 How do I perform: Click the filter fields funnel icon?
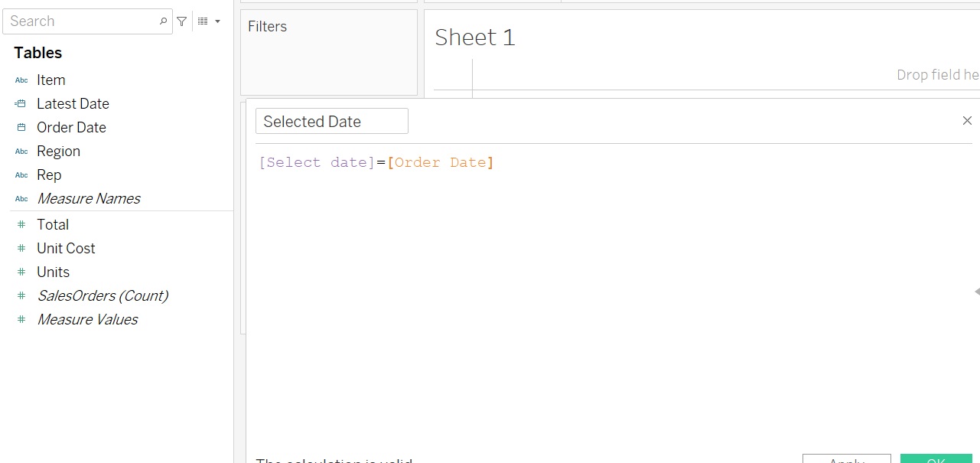181,21
